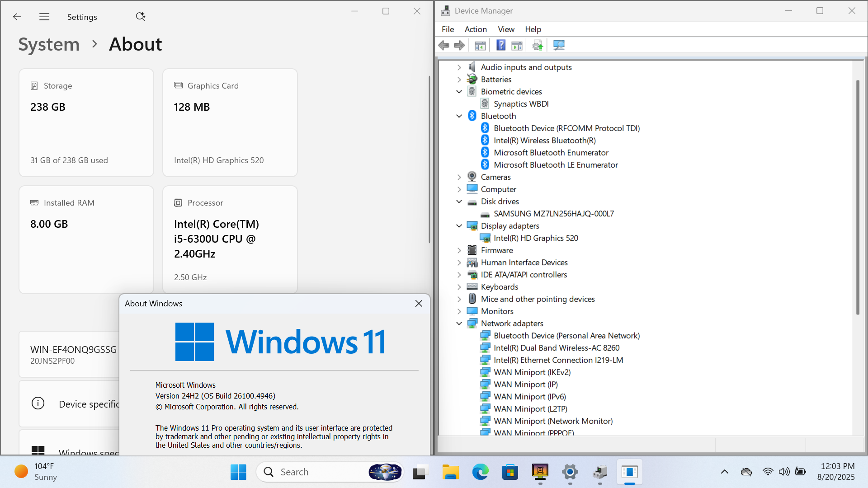Click the Device Manager Help toolbar icon

pos(501,45)
